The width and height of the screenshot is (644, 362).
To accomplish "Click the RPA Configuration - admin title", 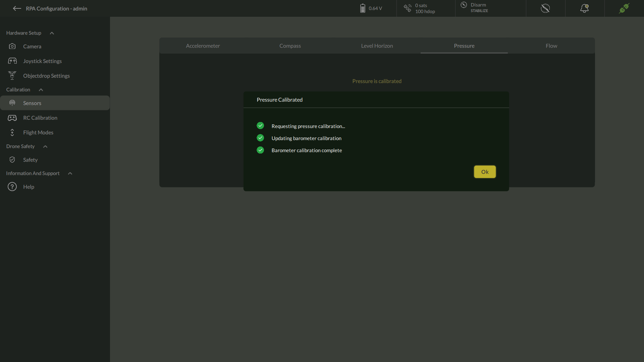I will pos(56,8).
